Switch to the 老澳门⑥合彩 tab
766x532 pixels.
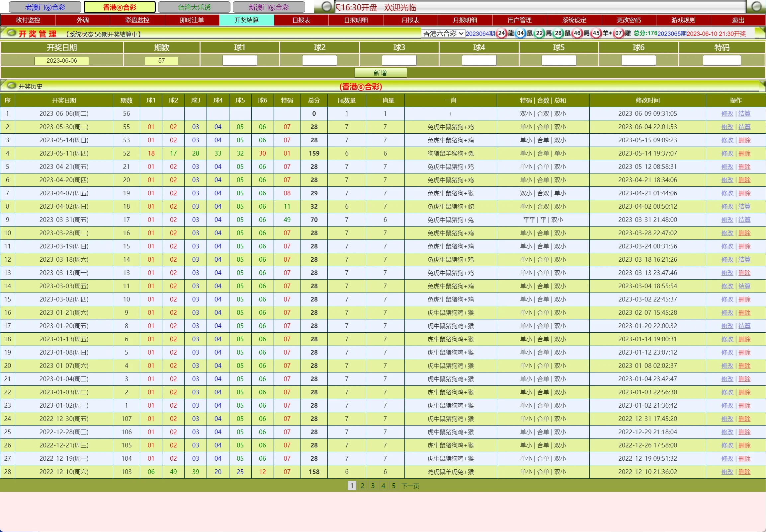click(45, 7)
